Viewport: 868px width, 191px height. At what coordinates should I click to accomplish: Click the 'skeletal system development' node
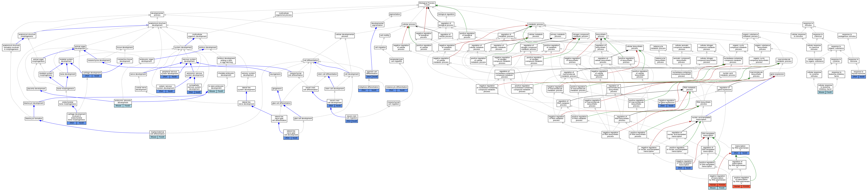click(x=66, y=60)
